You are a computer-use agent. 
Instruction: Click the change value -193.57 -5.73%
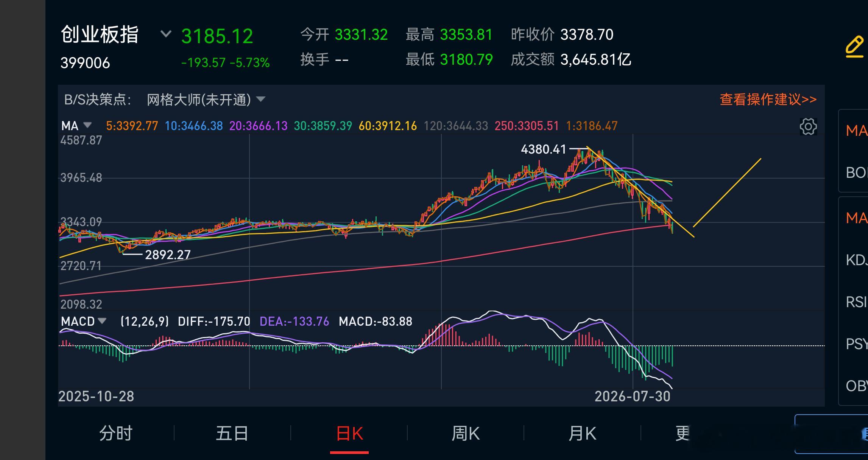(x=225, y=62)
